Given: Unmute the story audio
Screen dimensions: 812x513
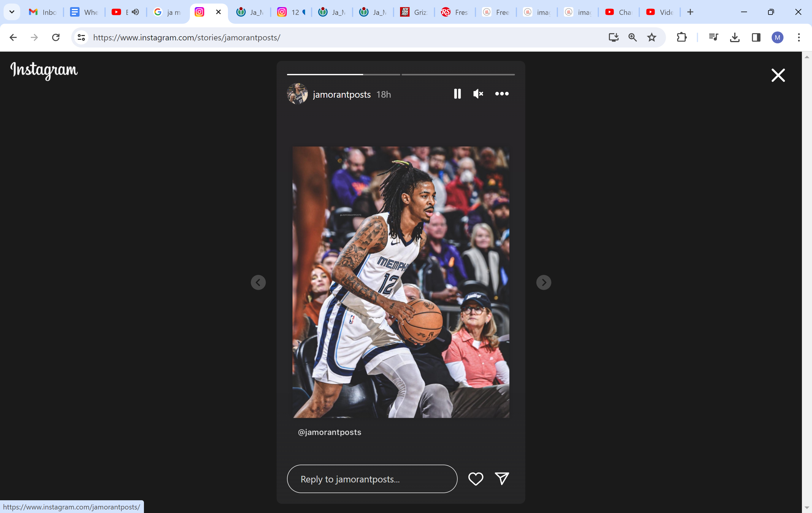Looking at the screenshot, I should (478, 94).
